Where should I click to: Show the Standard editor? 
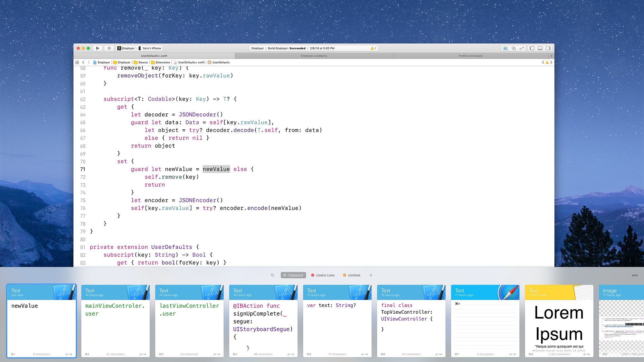(x=506, y=48)
